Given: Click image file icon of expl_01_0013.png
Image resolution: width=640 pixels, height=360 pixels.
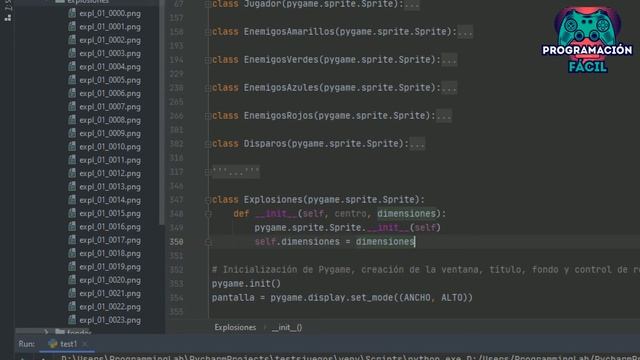Looking at the screenshot, I should [72, 187].
